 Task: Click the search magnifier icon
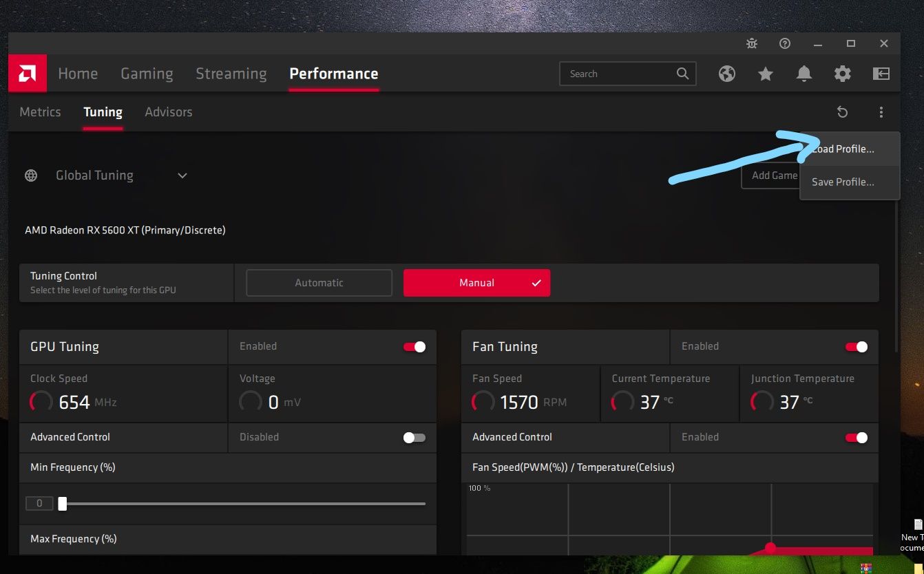pyautogui.click(x=682, y=74)
